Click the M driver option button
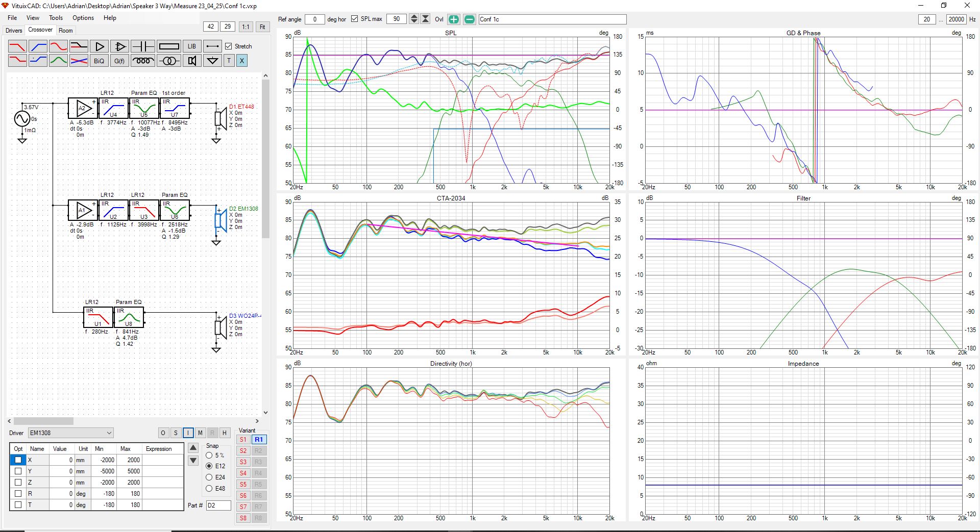The width and height of the screenshot is (980, 532). [x=200, y=433]
